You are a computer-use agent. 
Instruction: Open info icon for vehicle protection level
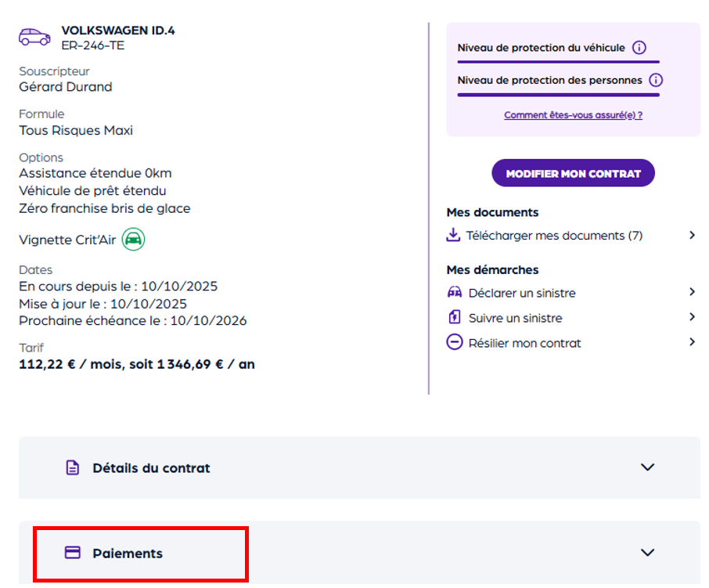639,48
